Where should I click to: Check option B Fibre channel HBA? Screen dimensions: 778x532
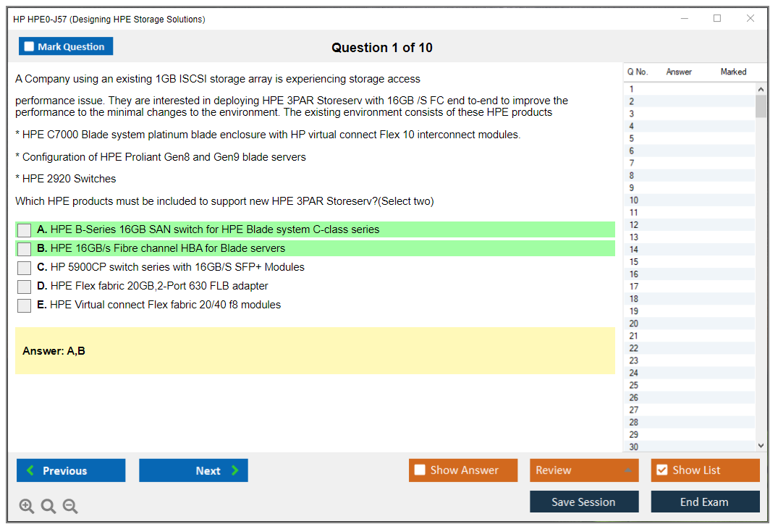point(24,249)
